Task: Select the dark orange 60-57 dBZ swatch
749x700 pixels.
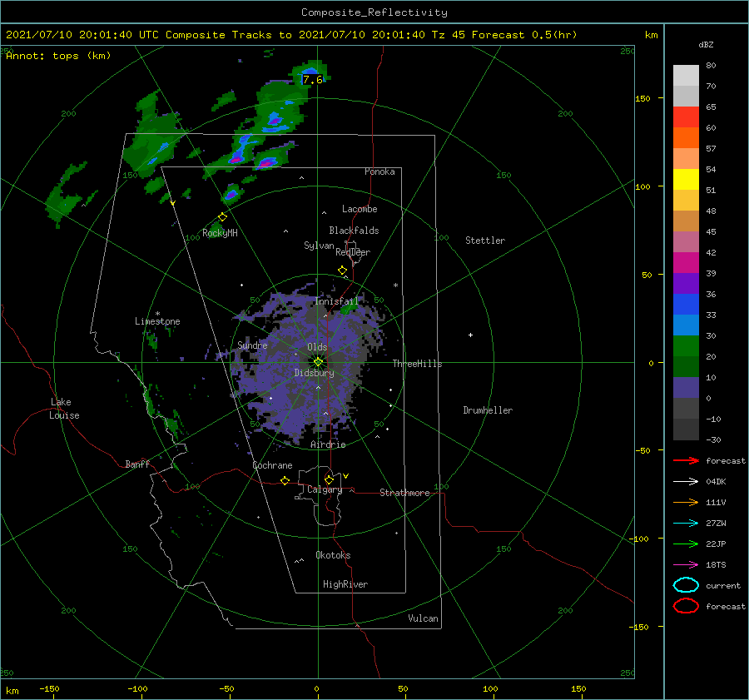Action: point(686,137)
